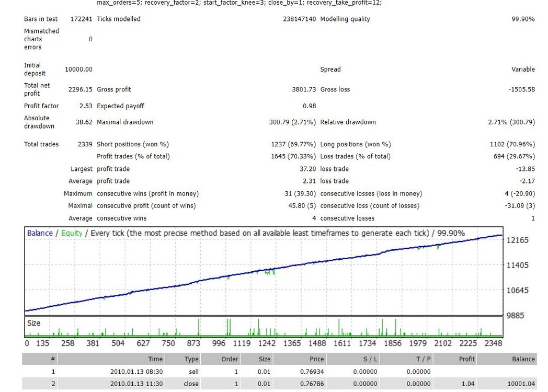Select Expected payoff value 0.98
Screen dimensions: 548x392
click(x=310, y=106)
